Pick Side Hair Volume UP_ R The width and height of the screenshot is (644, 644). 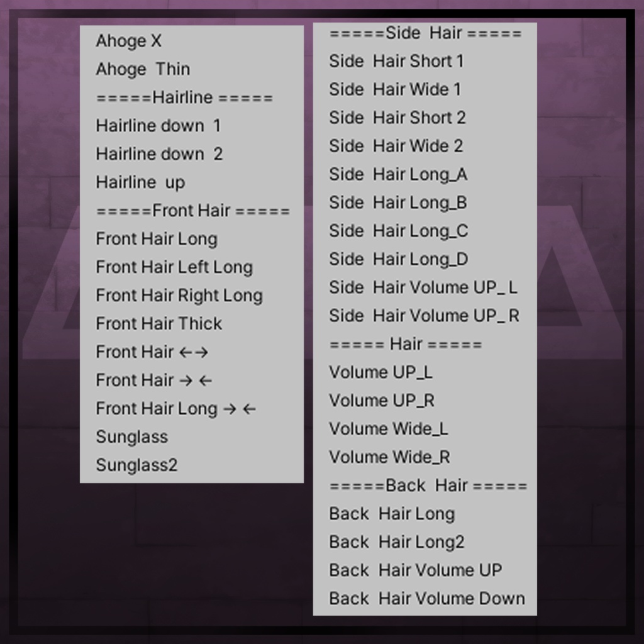pos(425,316)
